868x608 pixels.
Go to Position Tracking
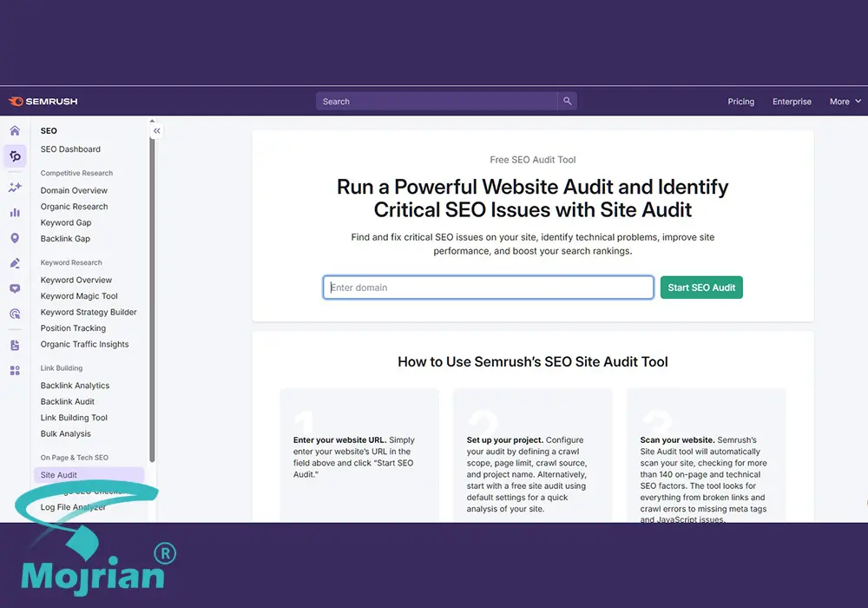[x=73, y=328]
